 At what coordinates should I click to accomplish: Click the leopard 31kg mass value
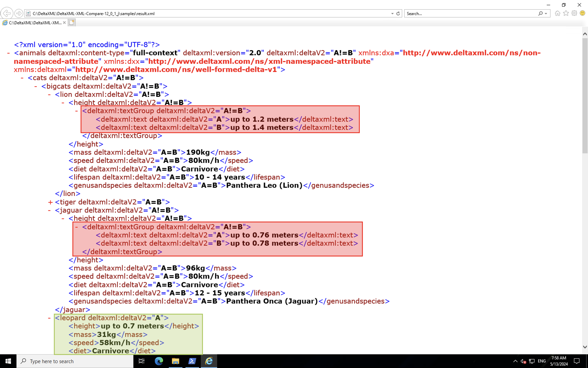[107, 334]
